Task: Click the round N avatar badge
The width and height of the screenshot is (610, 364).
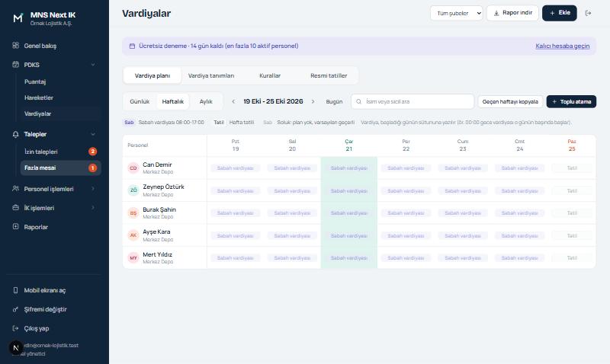Action: click(x=16, y=348)
